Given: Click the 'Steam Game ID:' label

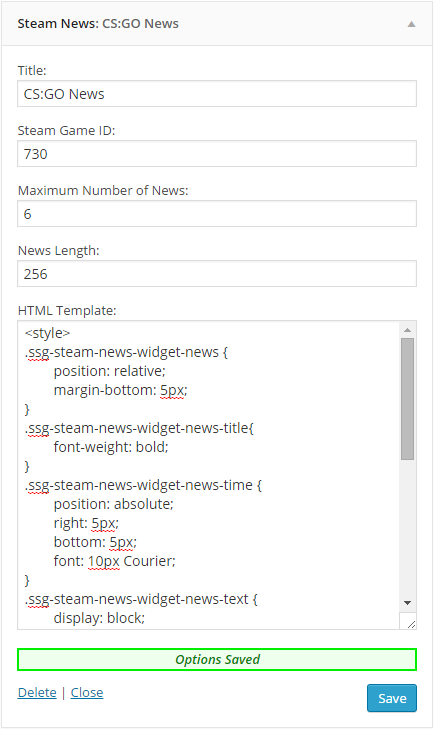Looking at the screenshot, I should click(67, 130).
